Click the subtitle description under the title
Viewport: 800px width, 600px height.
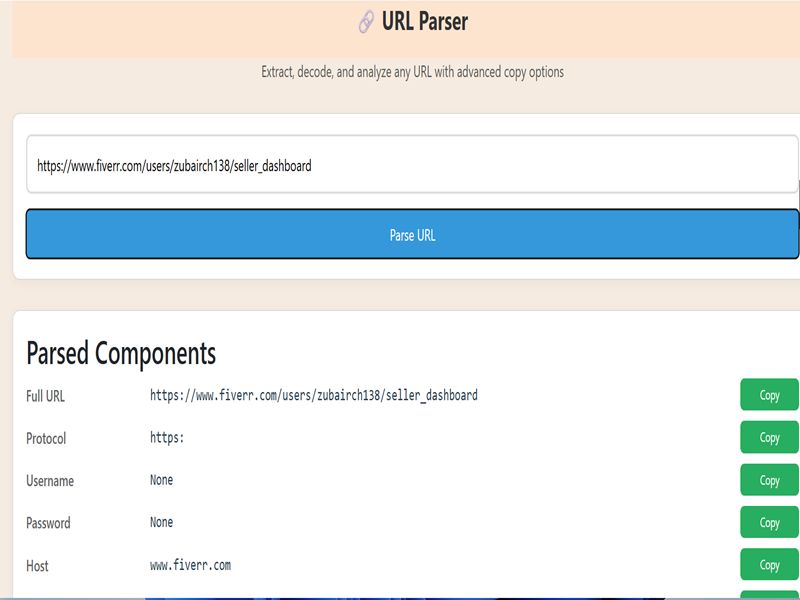pyautogui.click(x=412, y=72)
